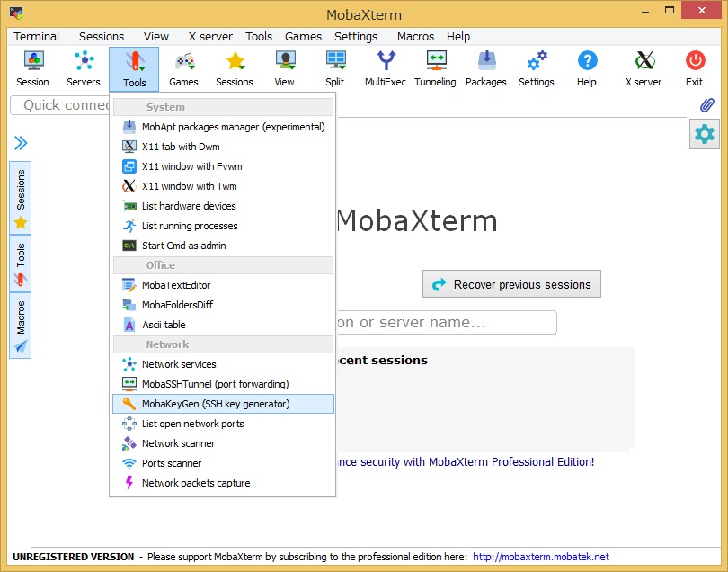Open the Macros menu in menu bar
The height and width of the screenshot is (572, 728).
tap(415, 36)
